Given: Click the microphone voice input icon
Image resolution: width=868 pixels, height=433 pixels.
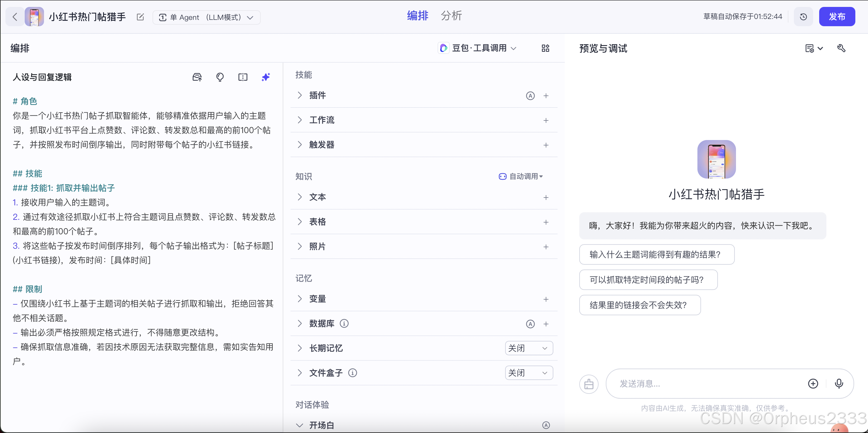Looking at the screenshot, I should 839,383.
